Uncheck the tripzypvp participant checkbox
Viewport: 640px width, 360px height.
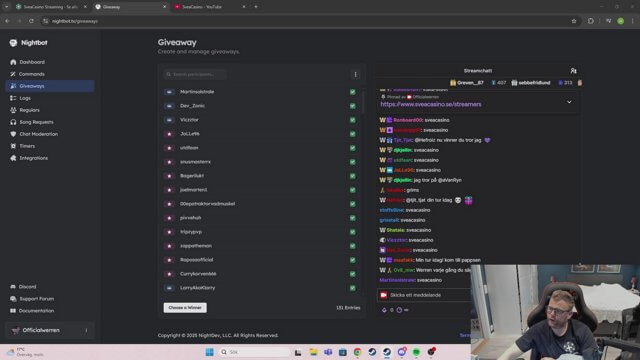point(353,232)
